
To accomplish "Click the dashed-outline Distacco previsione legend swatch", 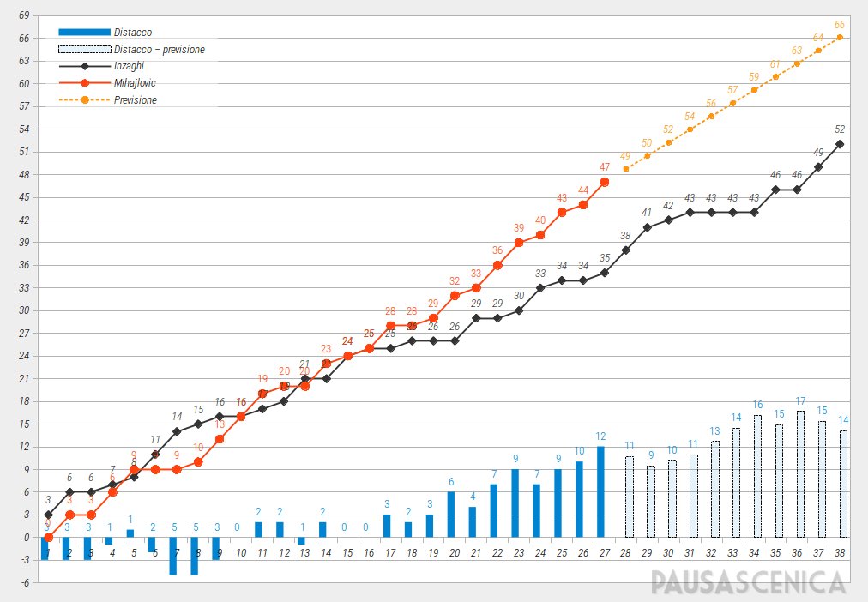I will point(85,49).
